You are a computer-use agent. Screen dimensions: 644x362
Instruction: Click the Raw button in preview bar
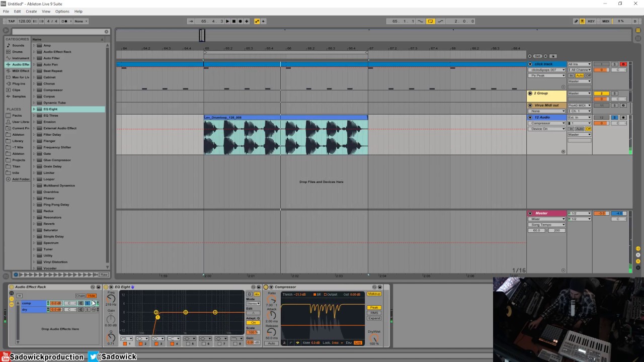point(104,275)
